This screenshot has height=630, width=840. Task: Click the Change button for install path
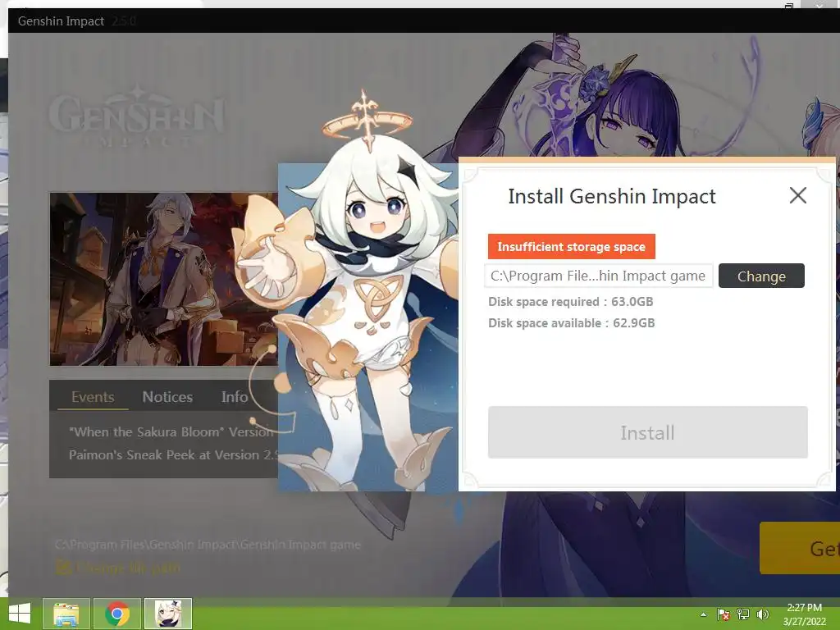pyautogui.click(x=761, y=276)
